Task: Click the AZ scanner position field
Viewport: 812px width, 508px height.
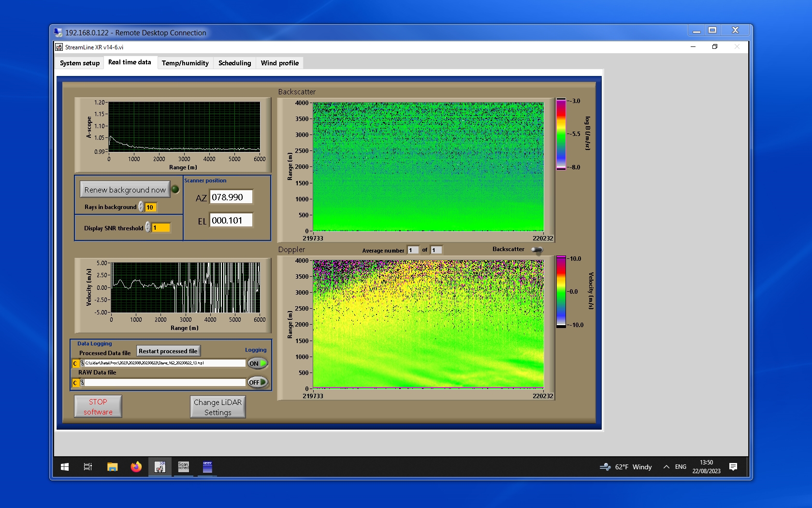Action: coord(231,197)
